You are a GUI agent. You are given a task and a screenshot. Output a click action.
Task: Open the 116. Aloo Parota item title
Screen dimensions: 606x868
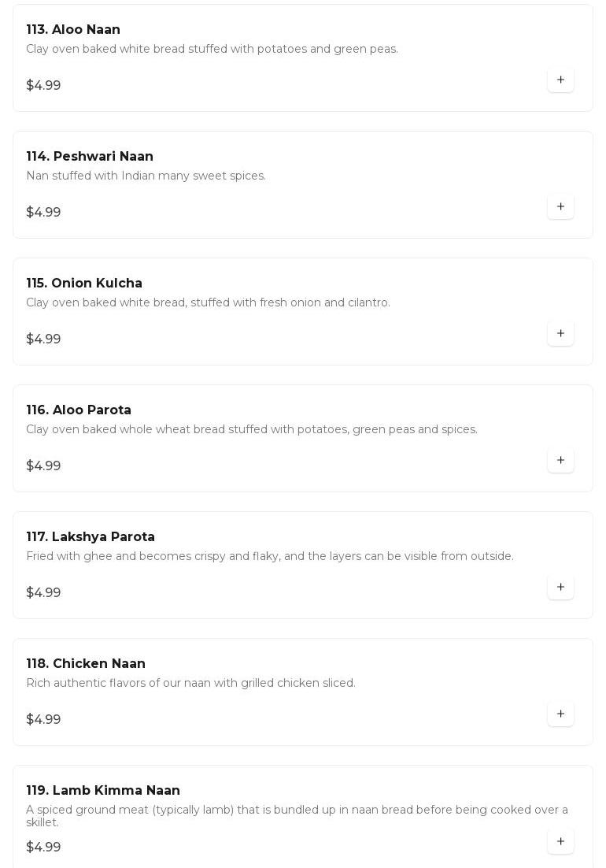pyautogui.click(x=79, y=410)
